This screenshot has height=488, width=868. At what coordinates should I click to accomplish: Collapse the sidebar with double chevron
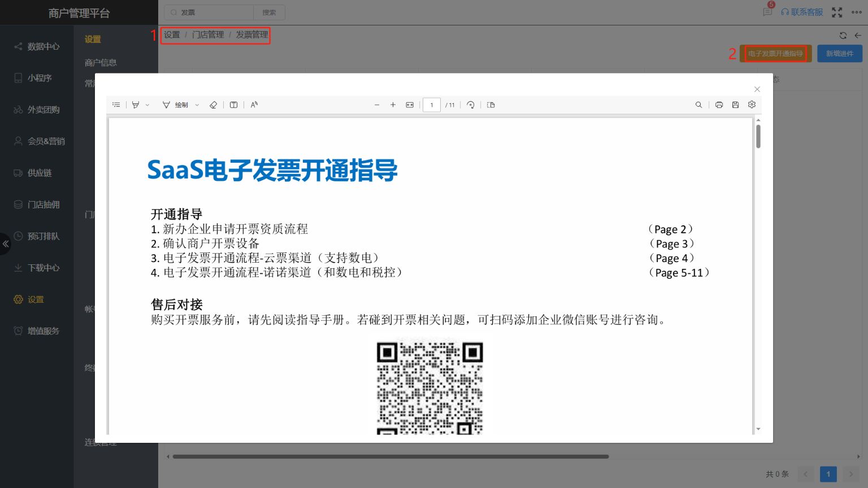coord(5,244)
